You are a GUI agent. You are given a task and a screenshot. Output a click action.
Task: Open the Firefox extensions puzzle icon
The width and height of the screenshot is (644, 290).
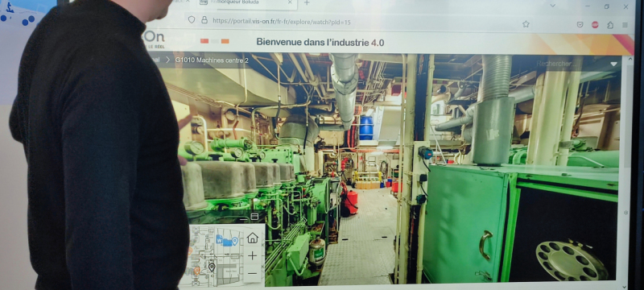tap(610, 25)
